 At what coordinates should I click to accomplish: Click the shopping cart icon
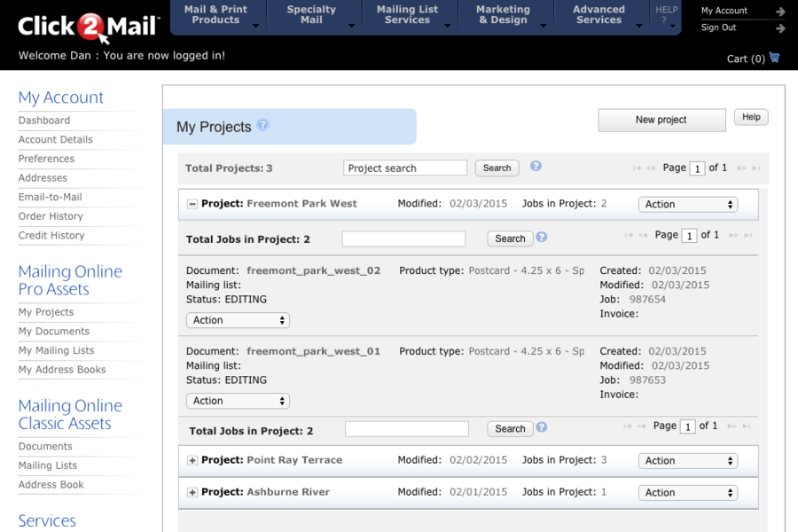(773, 59)
